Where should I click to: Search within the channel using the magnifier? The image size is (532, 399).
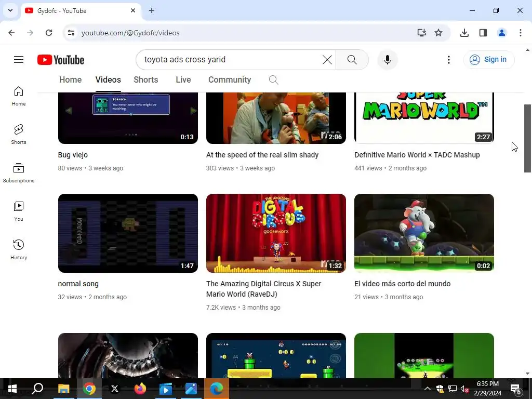pos(273,79)
